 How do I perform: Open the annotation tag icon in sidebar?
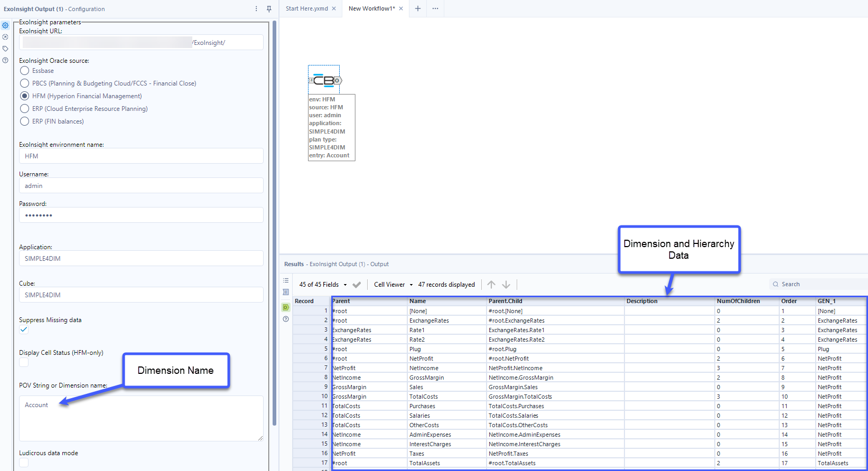tap(5, 49)
